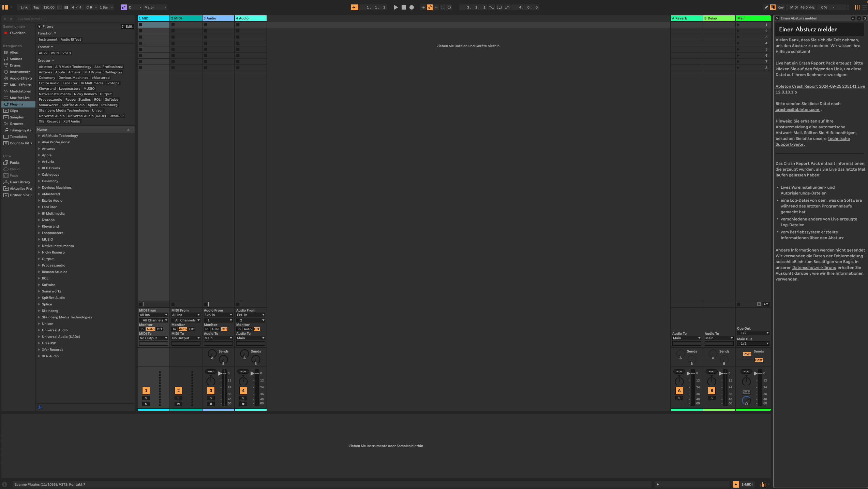
Task: Open track 1 MIDI From All Ins dropdown
Action: (153, 315)
